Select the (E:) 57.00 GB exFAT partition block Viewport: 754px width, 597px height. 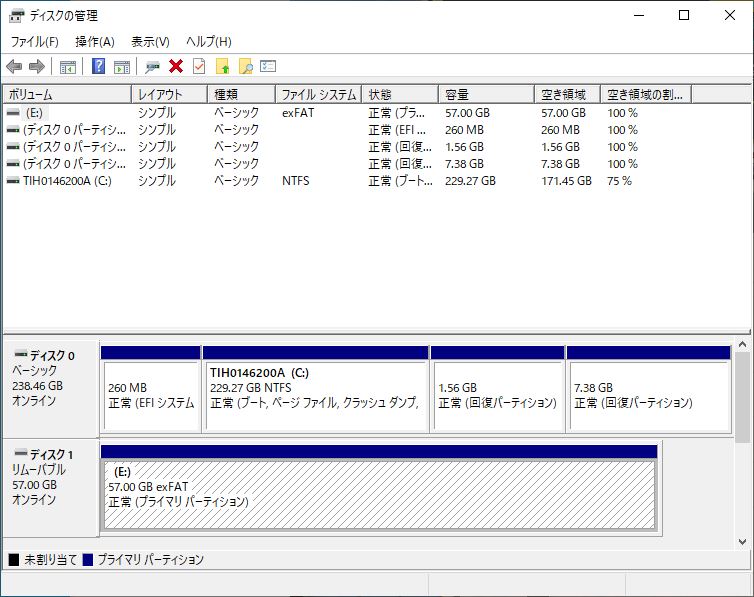[x=379, y=488]
